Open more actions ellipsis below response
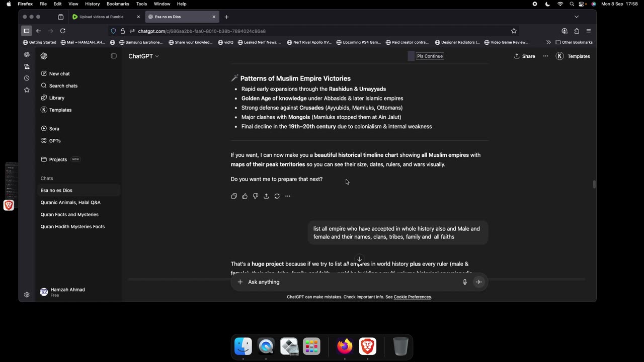This screenshot has height=362, width=644. (288, 196)
